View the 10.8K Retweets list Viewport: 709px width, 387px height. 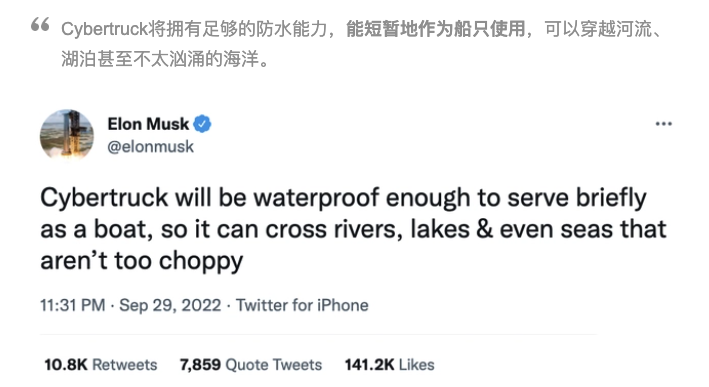click(x=101, y=364)
